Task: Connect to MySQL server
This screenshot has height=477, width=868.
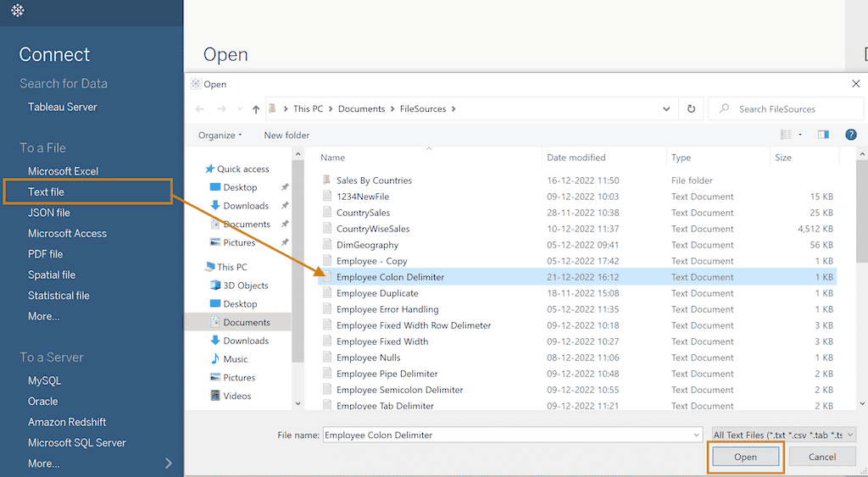Action: point(44,380)
